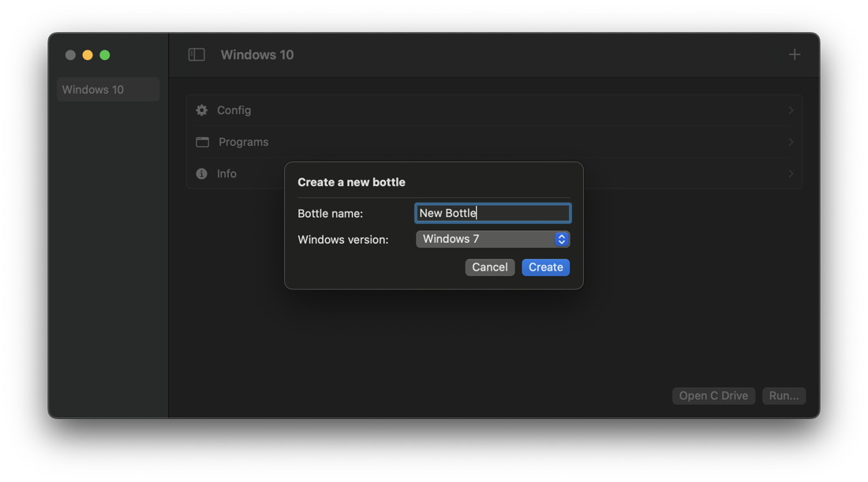Expand Config using its right chevron
This screenshot has height=482, width=868.
click(x=791, y=110)
